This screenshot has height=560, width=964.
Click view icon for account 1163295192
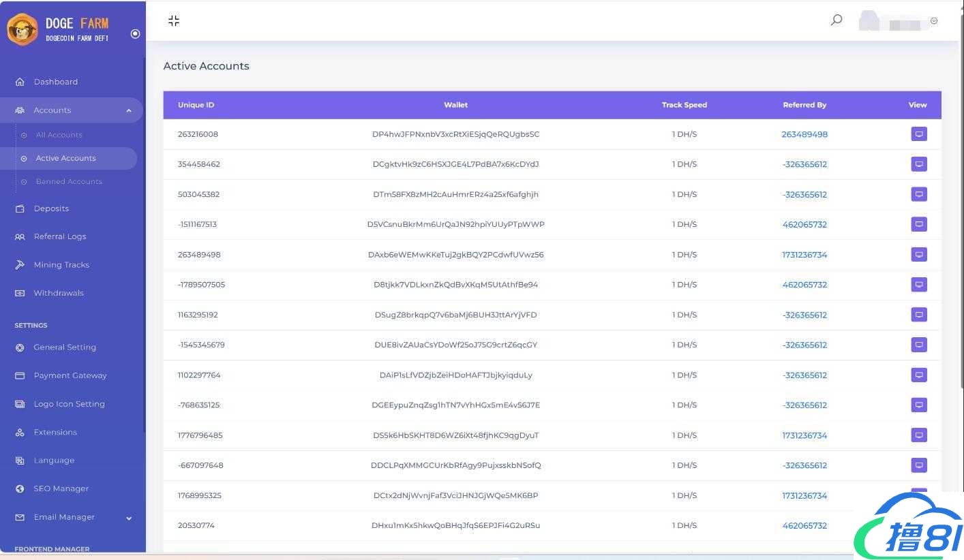[x=918, y=315]
